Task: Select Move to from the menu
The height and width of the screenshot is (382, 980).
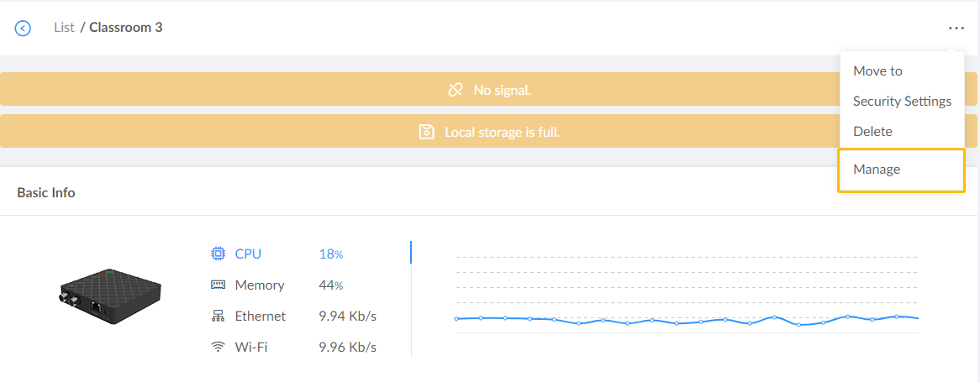Action: click(x=877, y=71)
